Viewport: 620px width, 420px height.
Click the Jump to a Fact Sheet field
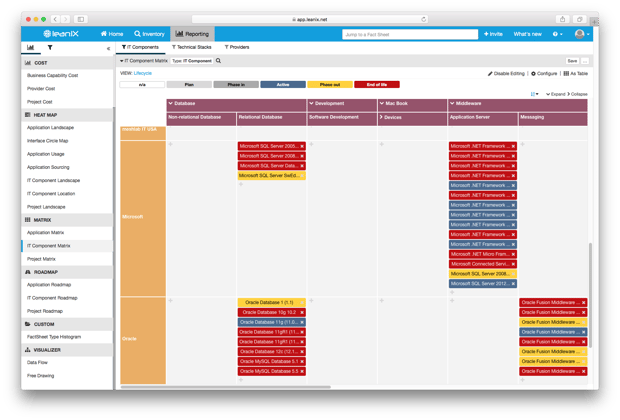410,34
